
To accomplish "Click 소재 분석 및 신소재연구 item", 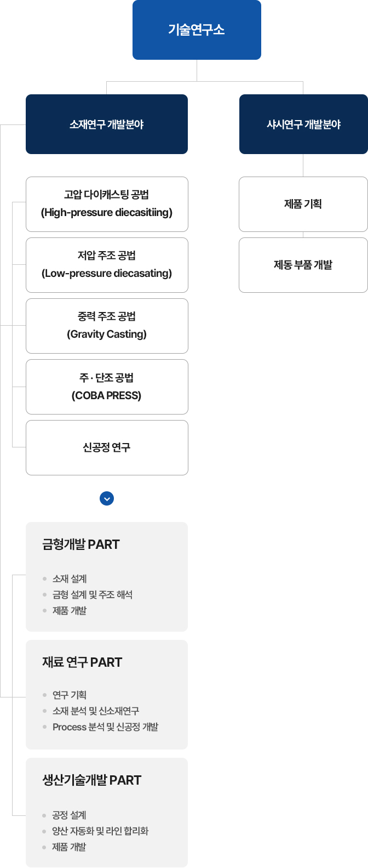I will coord(96,711).
